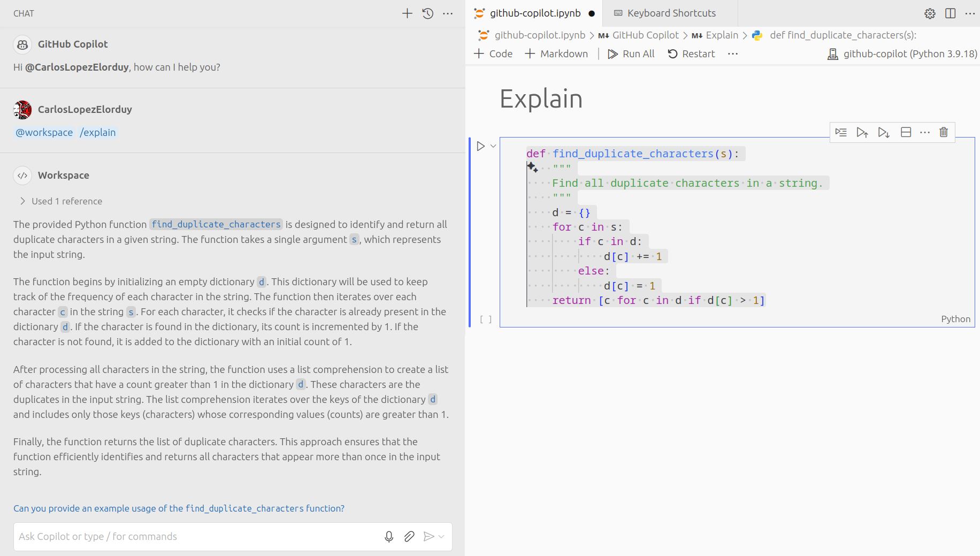
Task: Click @workspace mention in chat
Action: click(44, 132)
